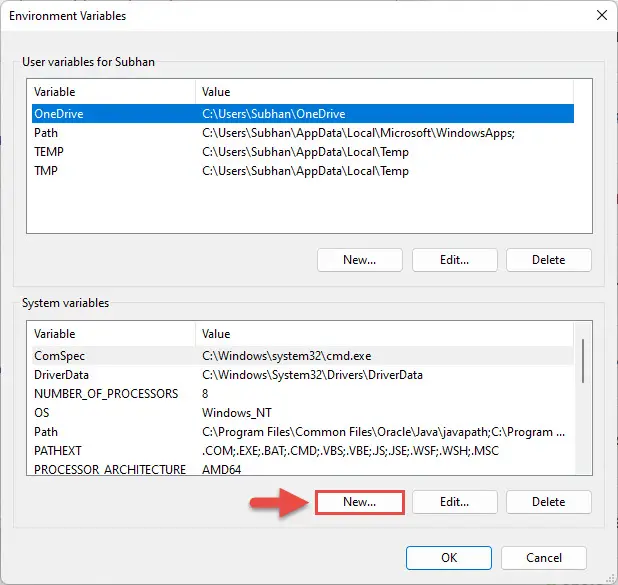Select the DriverData system variable
618x585 pixels.
pos(303,374)
